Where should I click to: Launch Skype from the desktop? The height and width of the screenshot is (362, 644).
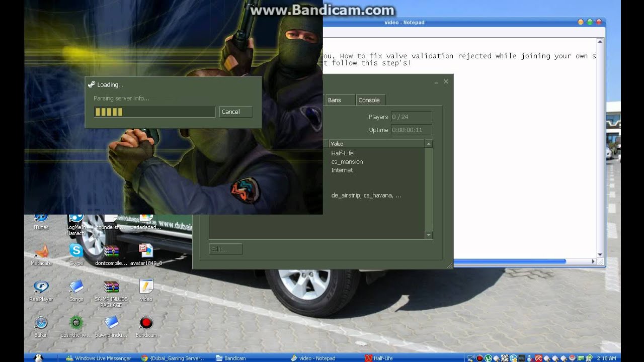[x=76, y=254]
